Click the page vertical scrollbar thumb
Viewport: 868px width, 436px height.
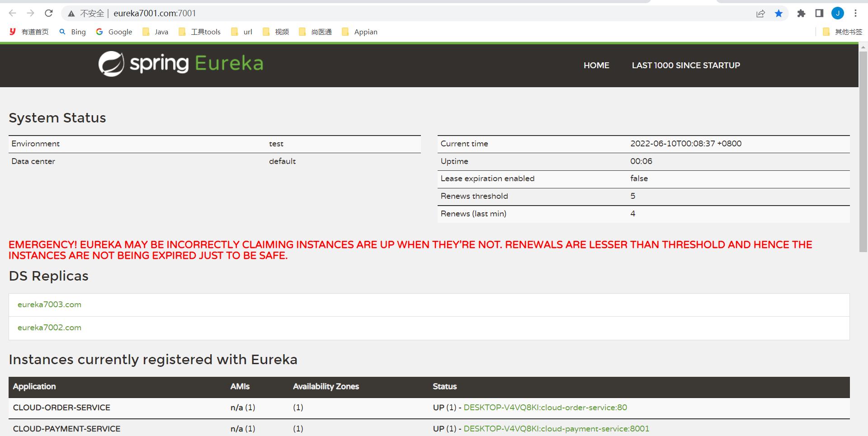pyautogui.click(x=863, y=151)
